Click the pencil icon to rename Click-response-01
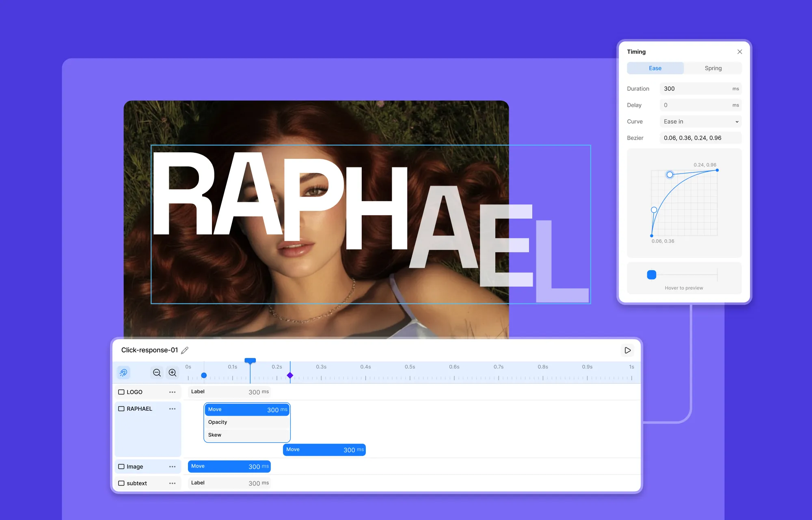 (185, 350)
